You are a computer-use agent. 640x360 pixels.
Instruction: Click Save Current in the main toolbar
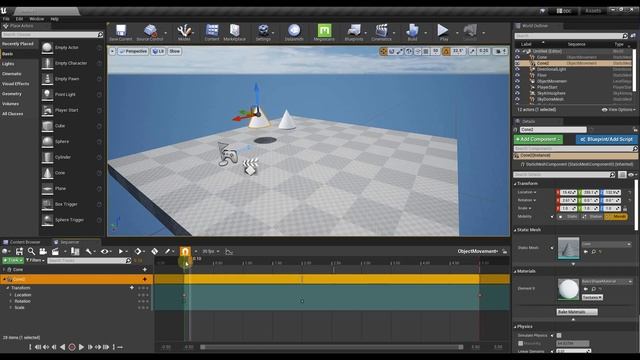click(x=121, y=33)
